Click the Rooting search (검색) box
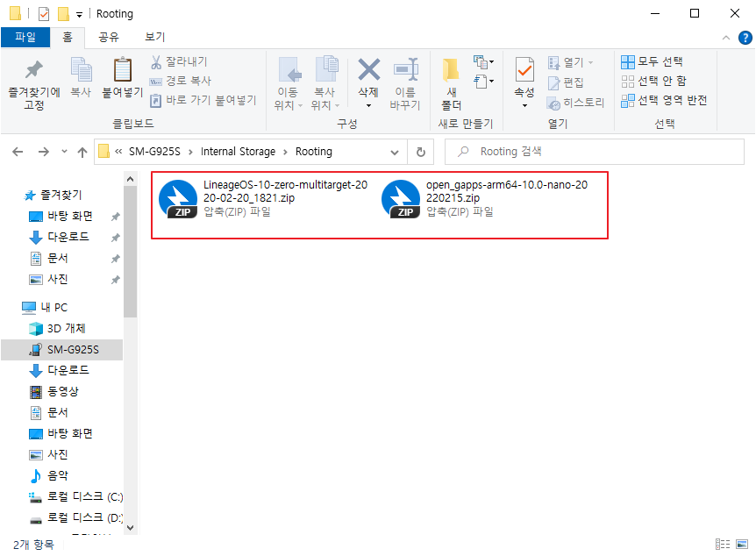The height and width of the screenshot is (556, 756). pos(594,152)
